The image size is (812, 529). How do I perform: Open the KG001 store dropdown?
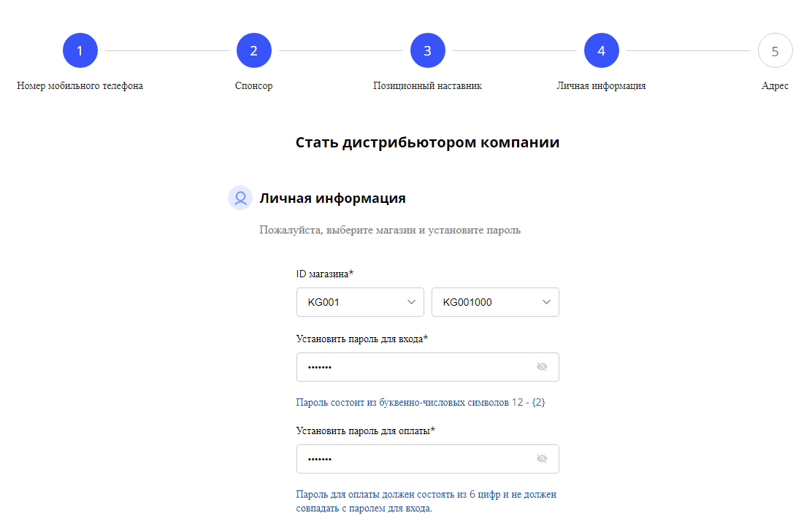360,302
